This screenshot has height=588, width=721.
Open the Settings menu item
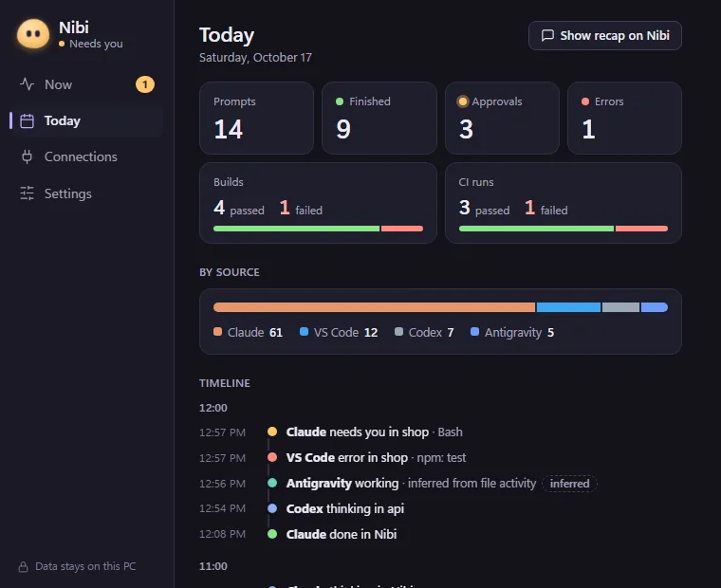(86, 193)
